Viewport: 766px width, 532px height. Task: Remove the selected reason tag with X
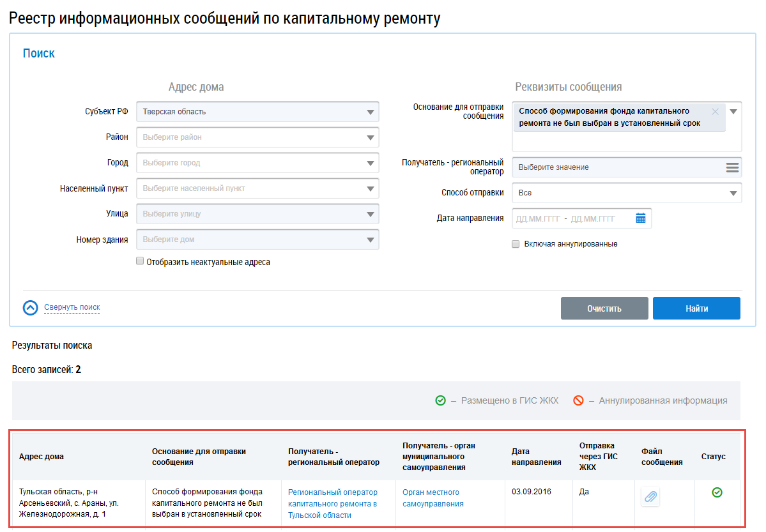point(715,112)
